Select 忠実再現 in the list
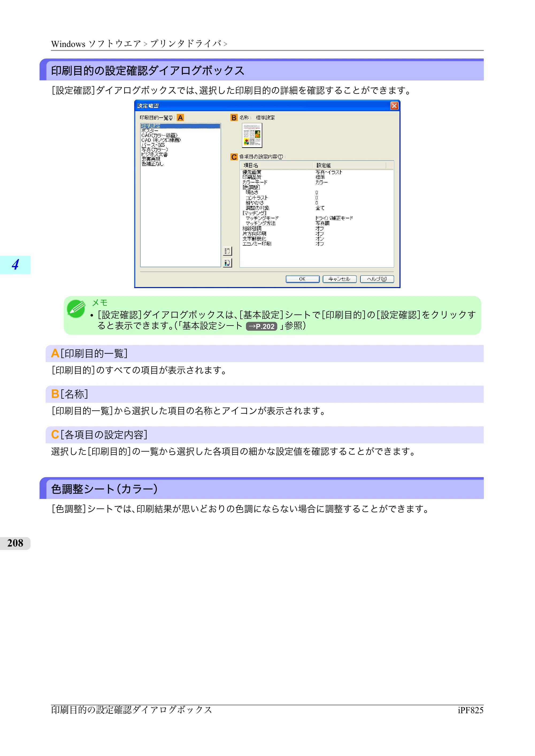The height and width of the screenshot is (756, 535). point(180,159)
